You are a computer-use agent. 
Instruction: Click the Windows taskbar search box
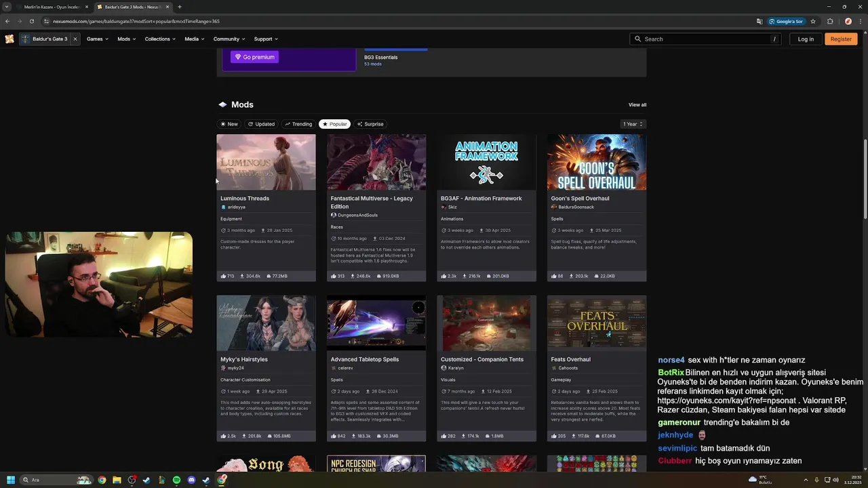tap(56, 480)
